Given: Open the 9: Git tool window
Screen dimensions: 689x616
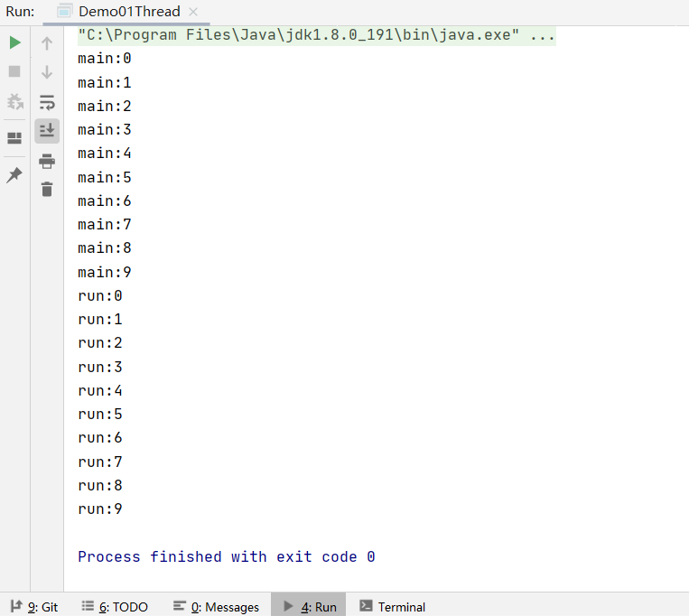Looking at the screenshot, I should coord(34,606).
